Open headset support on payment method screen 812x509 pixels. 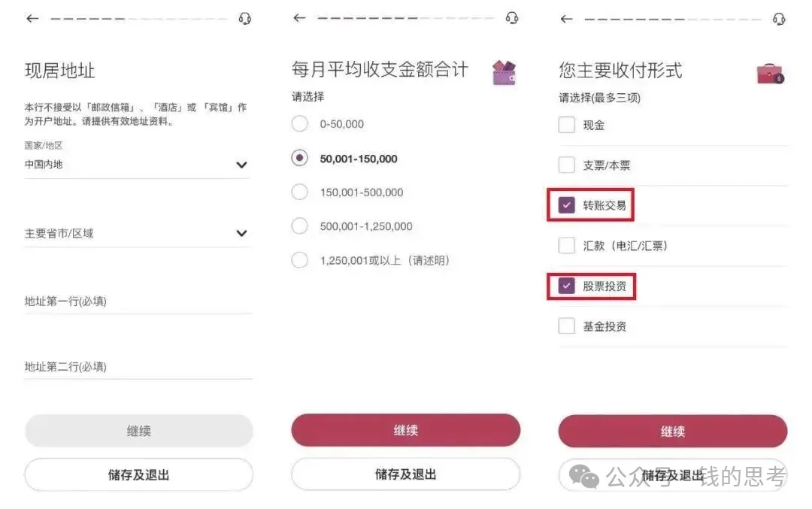click(x=779, y=19)
